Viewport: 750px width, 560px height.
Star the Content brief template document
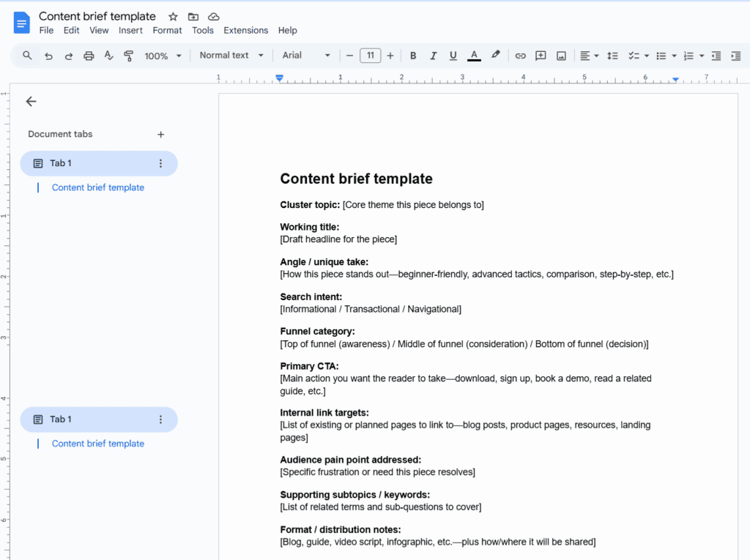point(172,16)
